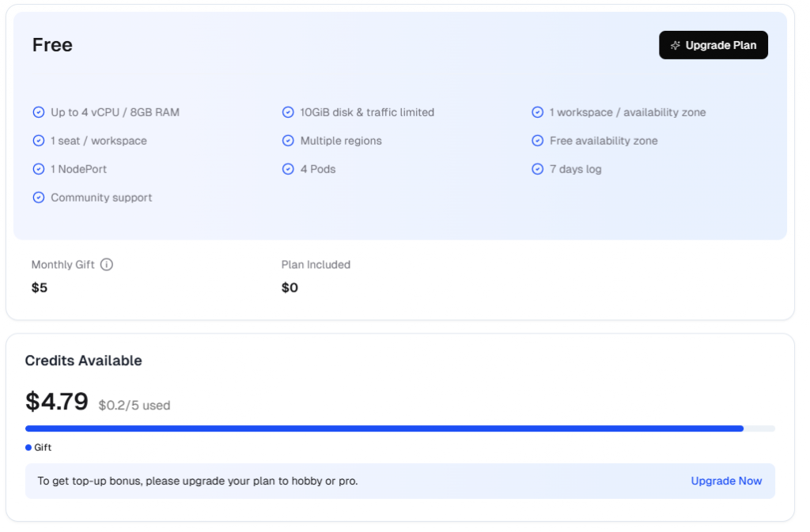810x532 pixels.
Task: Click check icon beside 7 days log
Action: click(538, 169)
